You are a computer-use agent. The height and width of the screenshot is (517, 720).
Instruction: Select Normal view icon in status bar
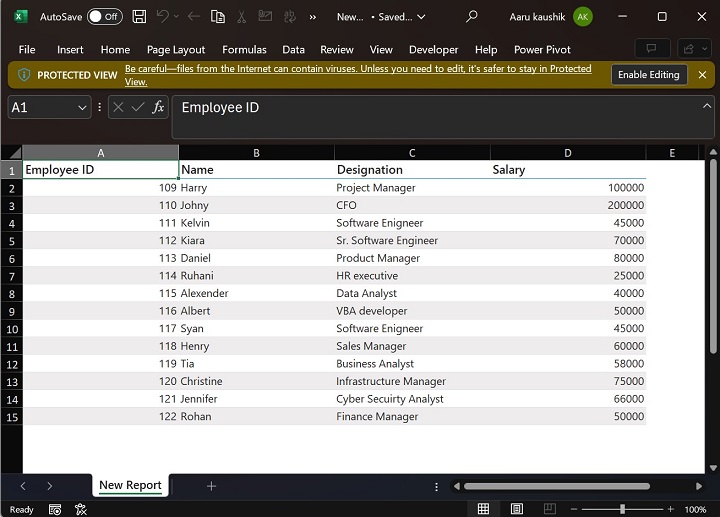point(483,509)
